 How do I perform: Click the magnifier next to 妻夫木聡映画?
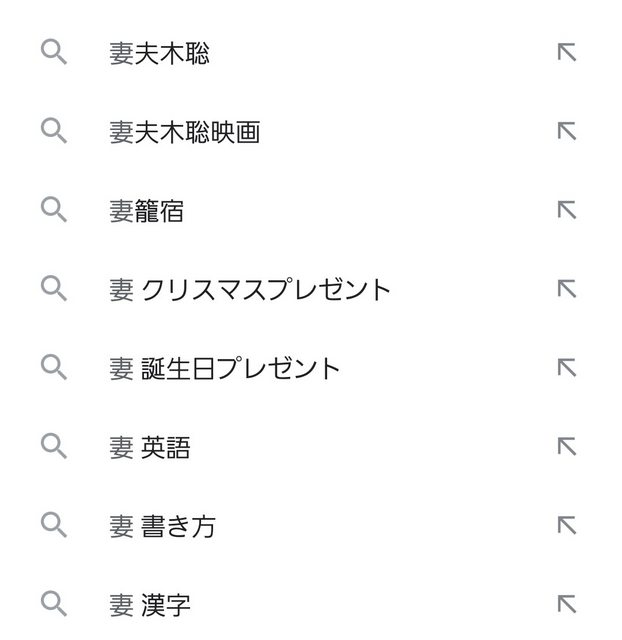click(x=54, y=131)
